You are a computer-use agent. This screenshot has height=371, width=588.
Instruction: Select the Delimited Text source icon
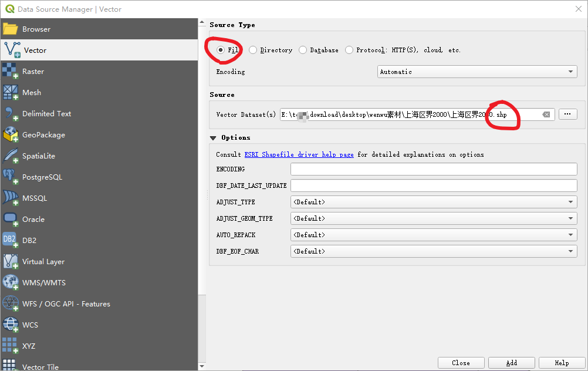[x=15, y=113]
